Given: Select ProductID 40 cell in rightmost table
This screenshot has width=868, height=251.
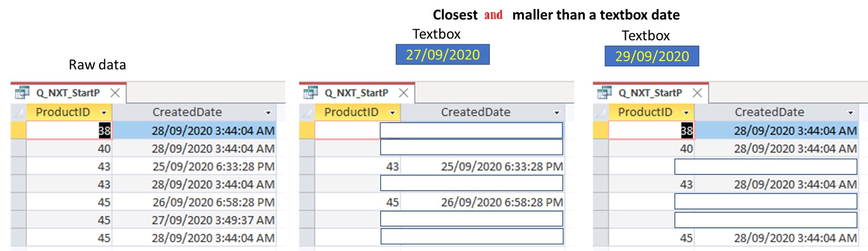Looking at the screenshot, I should click(651, 149).
